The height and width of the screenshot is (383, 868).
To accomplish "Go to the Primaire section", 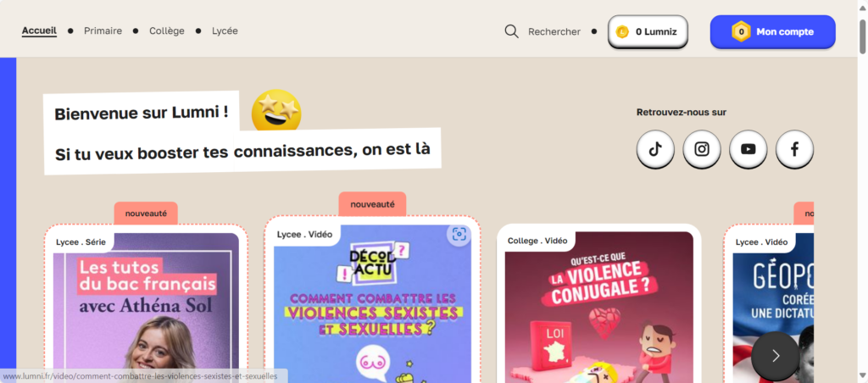I will click(x=103, y=31).
